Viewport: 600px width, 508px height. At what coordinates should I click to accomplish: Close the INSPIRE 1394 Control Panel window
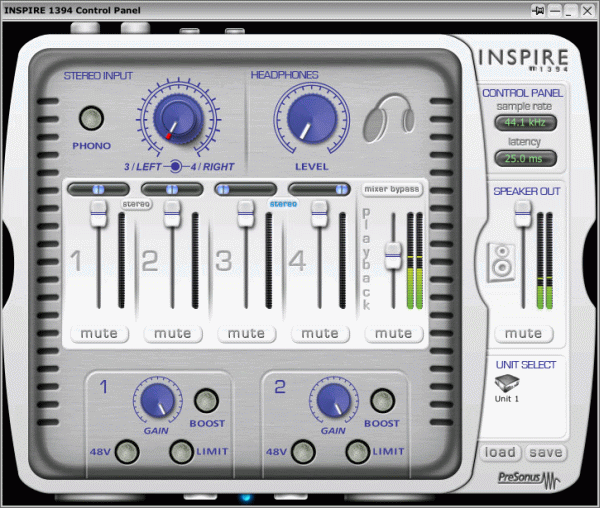[x=587, y=10]
